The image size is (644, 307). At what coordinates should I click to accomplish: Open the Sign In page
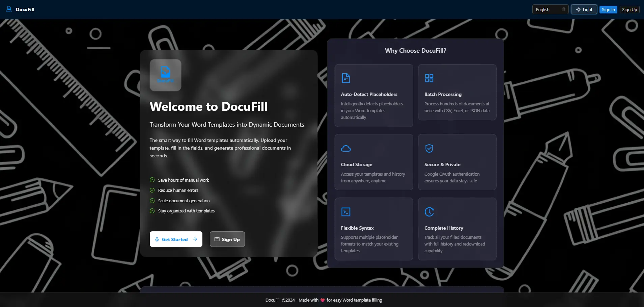pyautogui.click(x=608, y=9)
